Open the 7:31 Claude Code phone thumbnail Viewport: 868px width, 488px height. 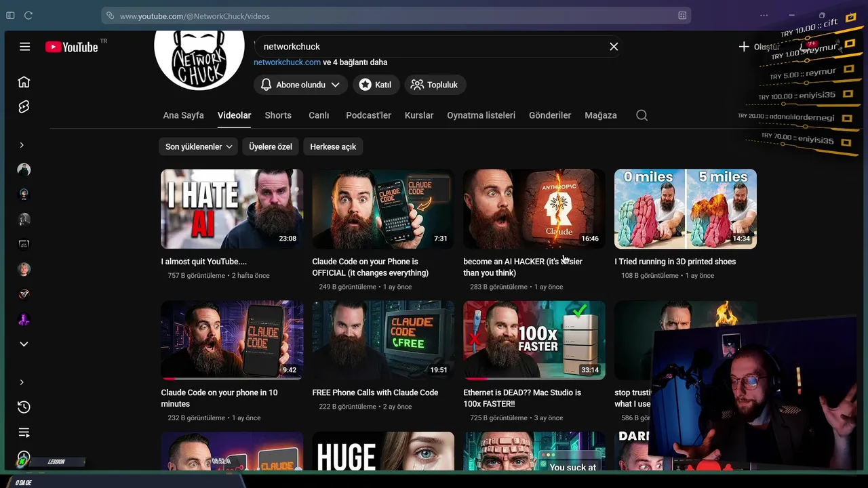383,209
